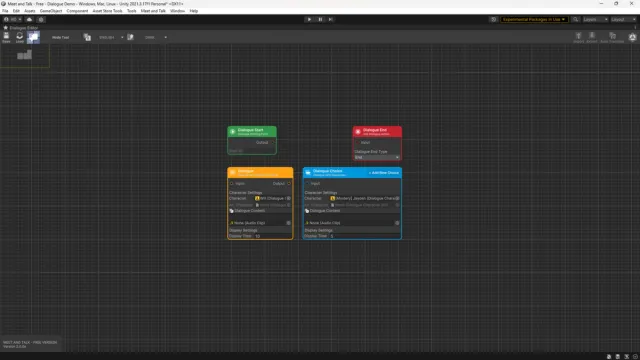Open the GameObject menu

click(51, 11)
